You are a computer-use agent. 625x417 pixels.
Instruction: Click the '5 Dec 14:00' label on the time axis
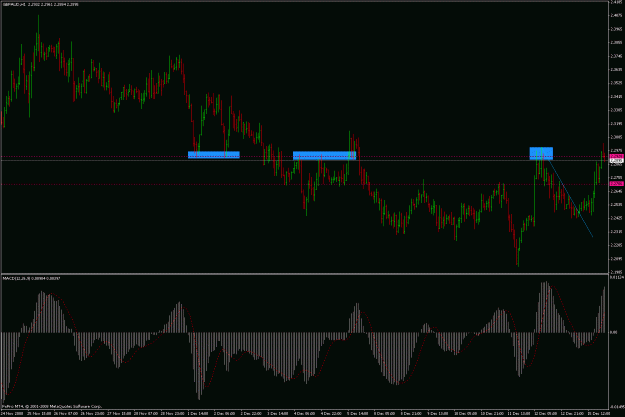pyautogui.click(x=358, y=413)
